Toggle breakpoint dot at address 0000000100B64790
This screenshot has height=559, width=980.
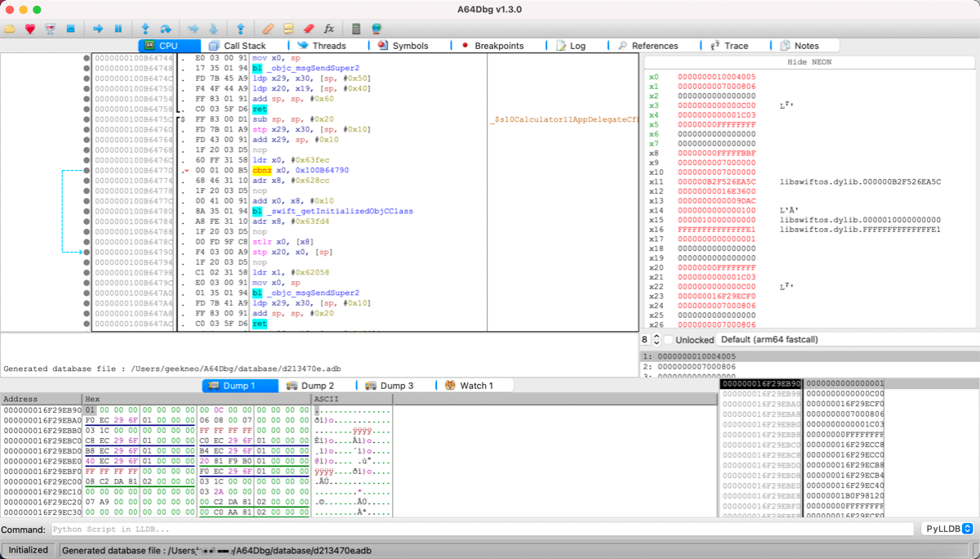(87, 252)
